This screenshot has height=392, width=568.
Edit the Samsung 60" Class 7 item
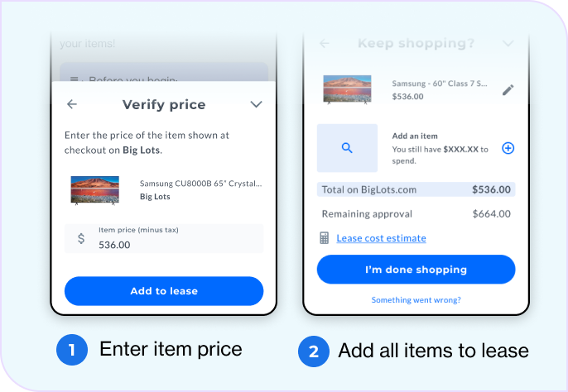click(x=508, y=89)
